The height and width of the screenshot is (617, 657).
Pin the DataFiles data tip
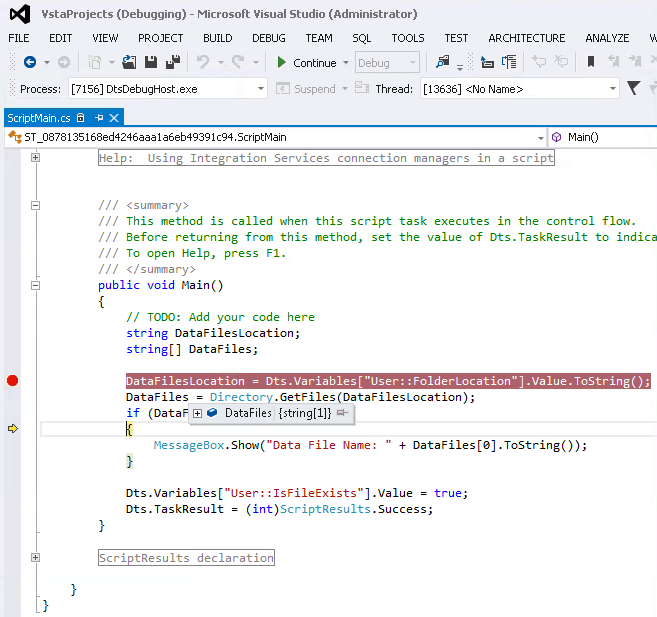pos(342,413)
